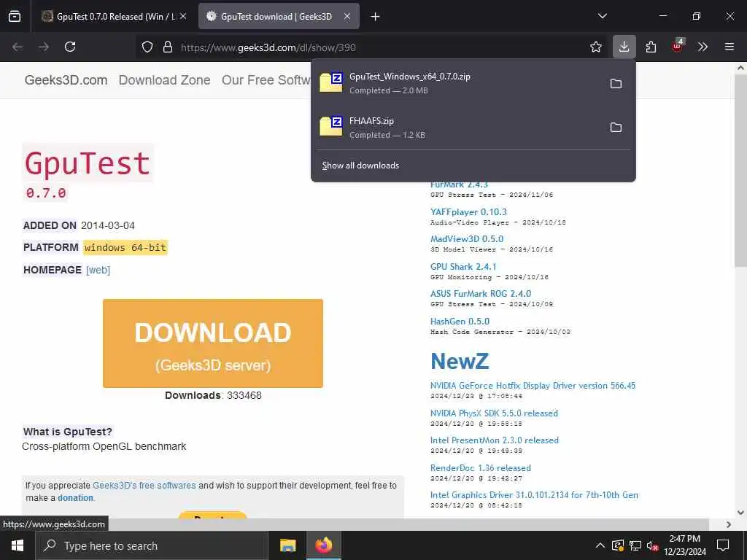This screenshot has height=560, width=747.
Task: Open Geeks3D's free softwares link
Action: pos(144,485)
